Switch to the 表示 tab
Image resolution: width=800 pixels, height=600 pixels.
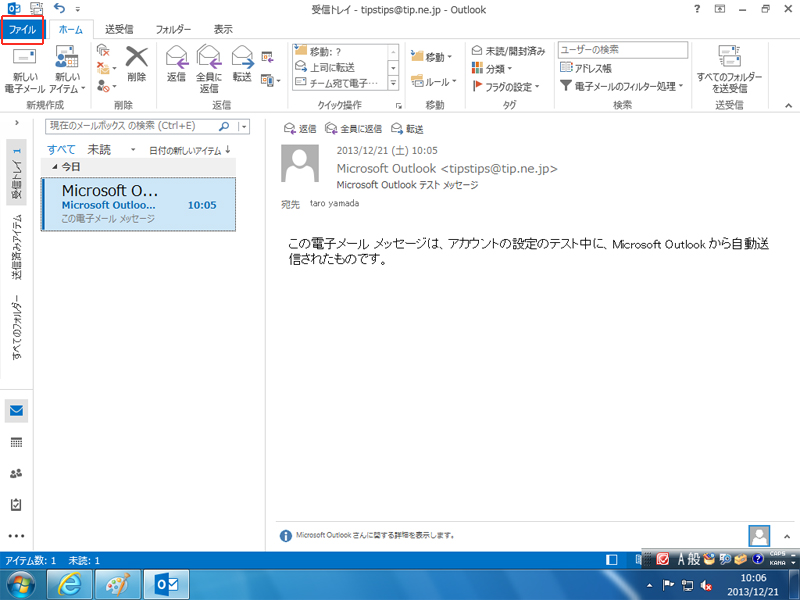pos(223,30)
